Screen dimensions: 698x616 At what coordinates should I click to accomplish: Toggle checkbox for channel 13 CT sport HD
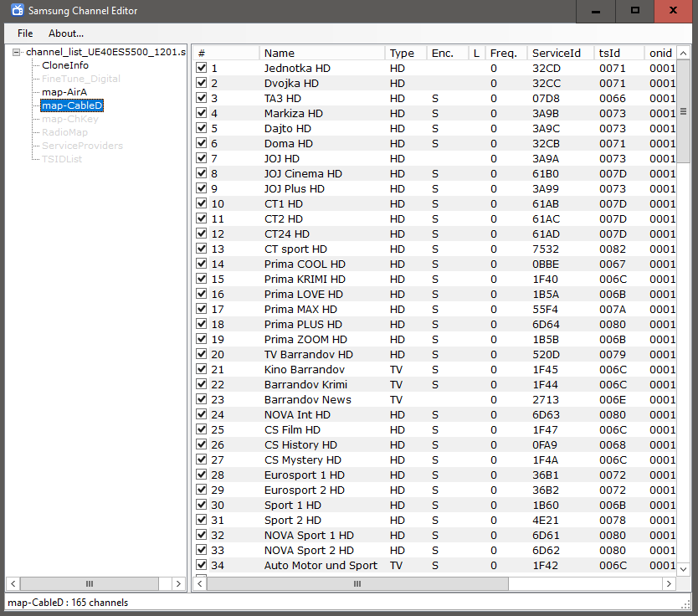[201, 249]
